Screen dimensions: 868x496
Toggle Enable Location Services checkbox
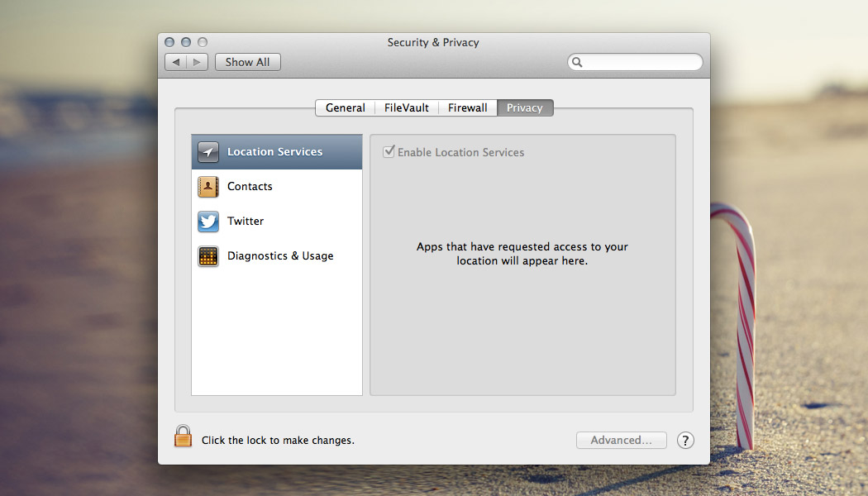(x=389, y=151)
